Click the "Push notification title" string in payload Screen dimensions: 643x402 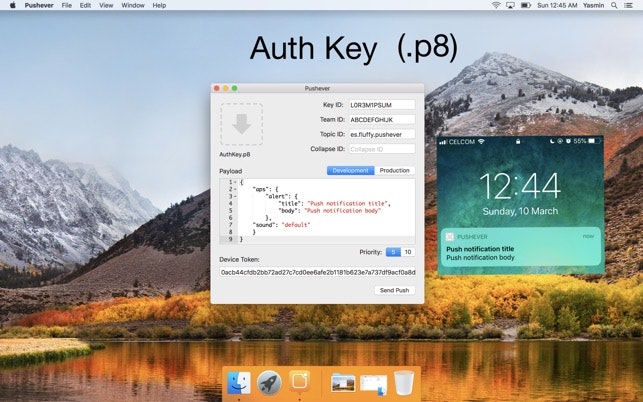tap(348, 203)
